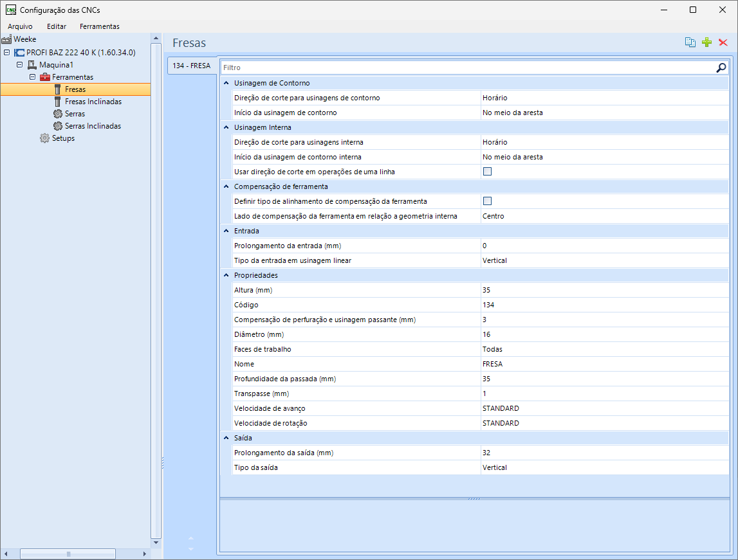Edit the Nome value FRESA
This screenshot has width=738, height=560.
[x=605, y=365]
